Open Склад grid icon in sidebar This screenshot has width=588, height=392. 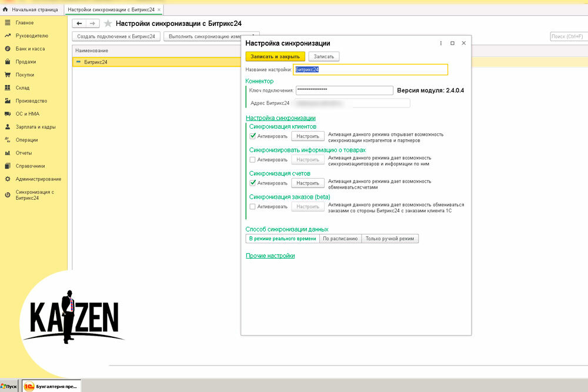pos(8,88)
